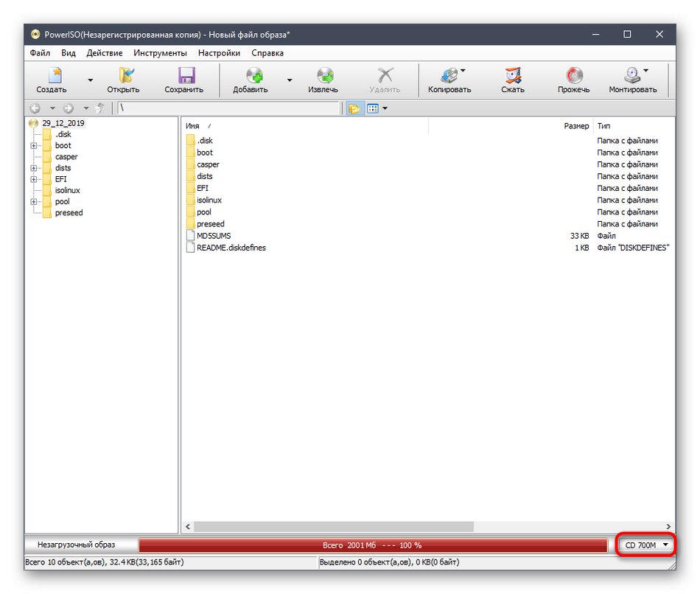
Task: Click the forward navigation arrow icon
Action: coord(69,108)
